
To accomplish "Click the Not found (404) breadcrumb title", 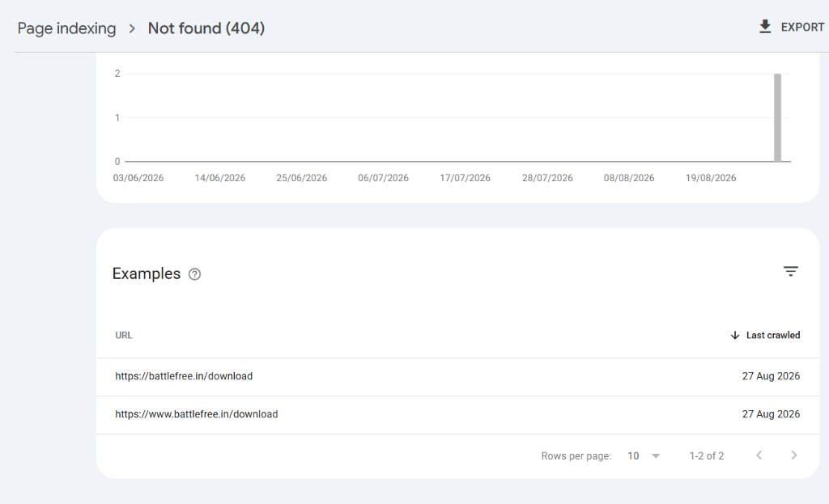I will coord(206,28).
